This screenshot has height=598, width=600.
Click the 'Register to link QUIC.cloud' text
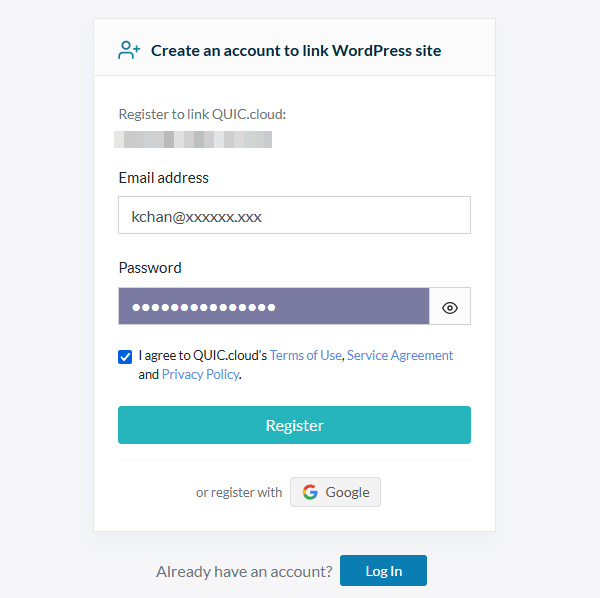[202, 114]
